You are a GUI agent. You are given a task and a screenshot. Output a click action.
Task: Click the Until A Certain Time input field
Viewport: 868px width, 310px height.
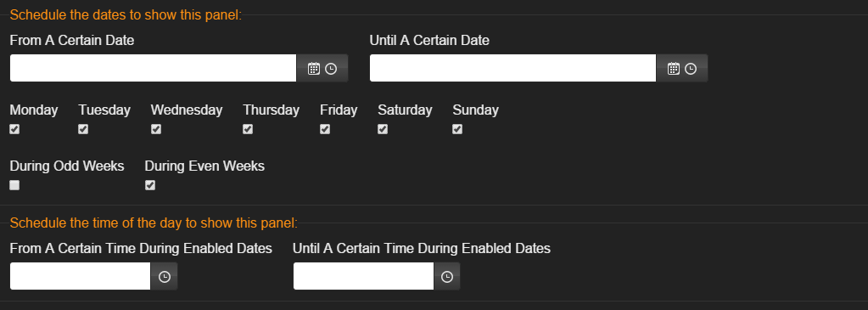pyautogui.click(x=364, y=276)
